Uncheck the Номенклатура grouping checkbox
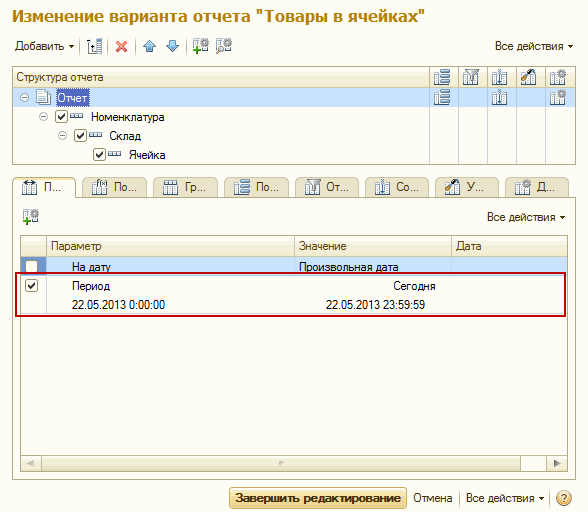This screenshot has width=588, height=512. (61, 117)
